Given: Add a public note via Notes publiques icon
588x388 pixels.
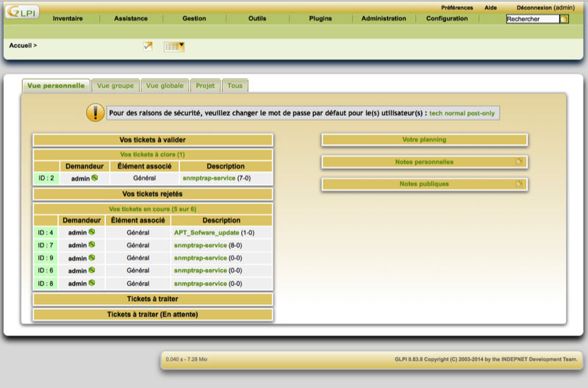Looking at the screenshot, I should click(518, 184).
